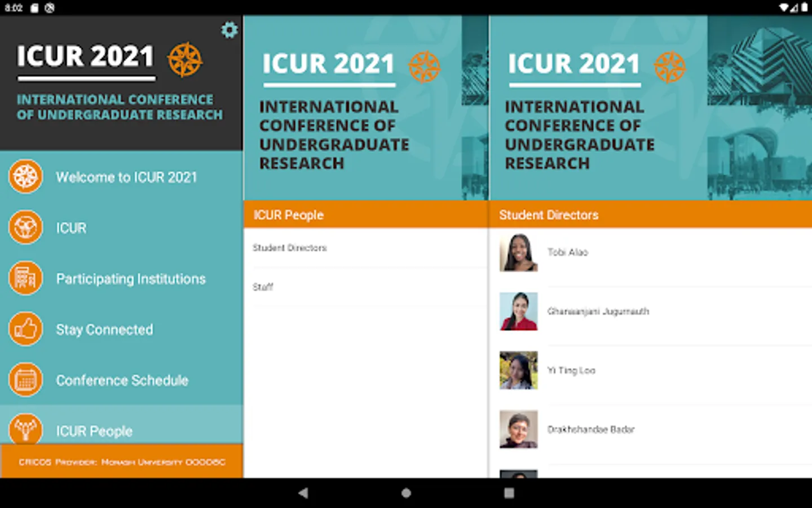Tap the compass logo in middle banner
The image size is (812, 508).
424,67
